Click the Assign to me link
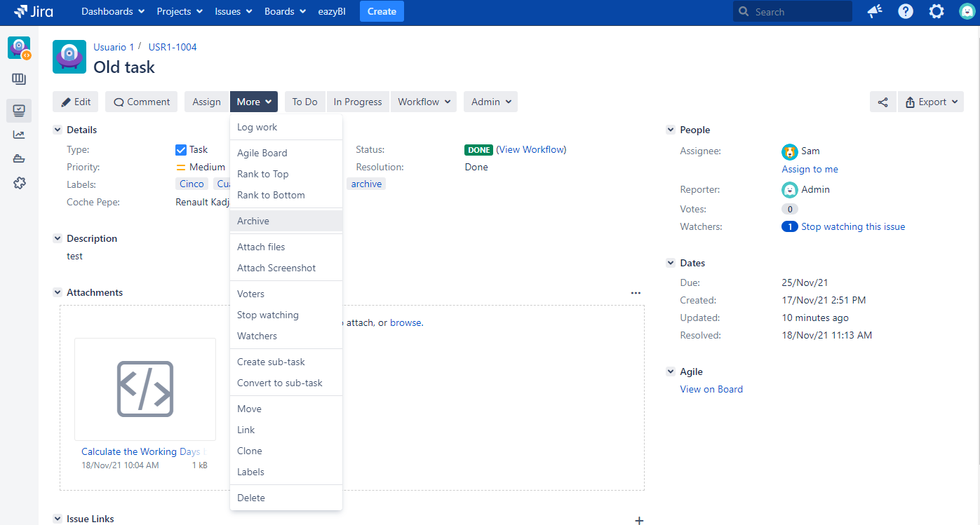 (810, 168)
